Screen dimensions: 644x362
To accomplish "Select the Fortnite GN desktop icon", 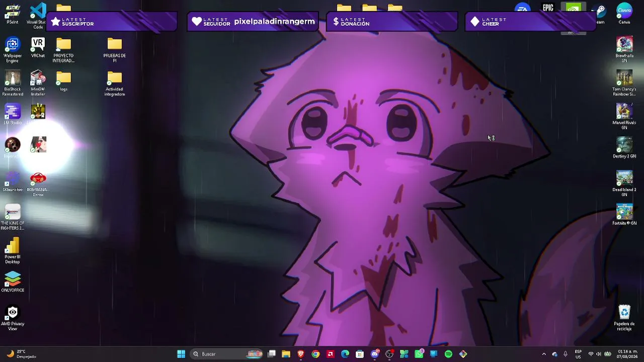I will coord(624,215).
